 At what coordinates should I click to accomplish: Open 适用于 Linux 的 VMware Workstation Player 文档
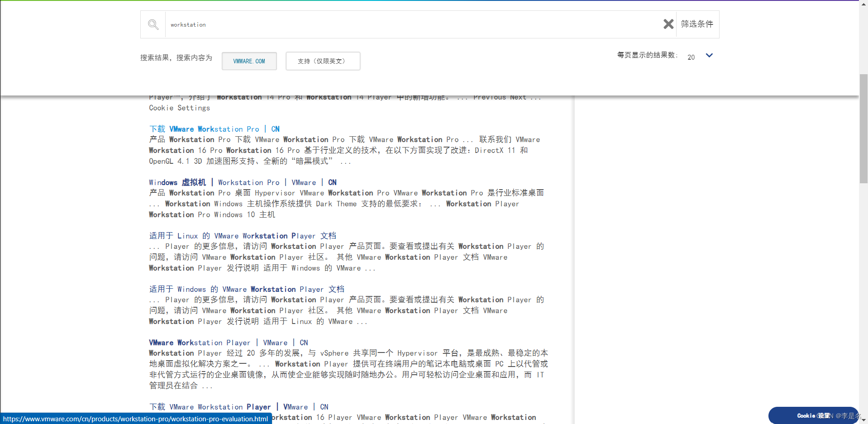click(x=243, y=236)
